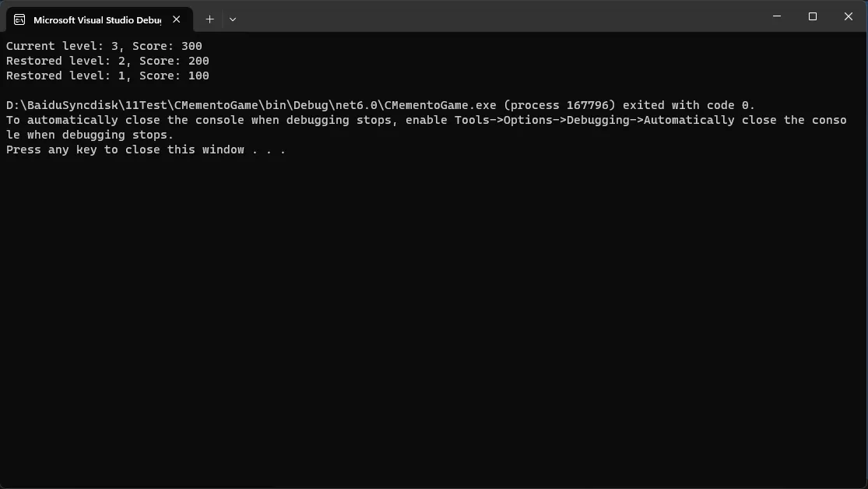Open a new terminal tab with plus button
Viewport: 868px width, 489px height.
click(x=210, y=19)
